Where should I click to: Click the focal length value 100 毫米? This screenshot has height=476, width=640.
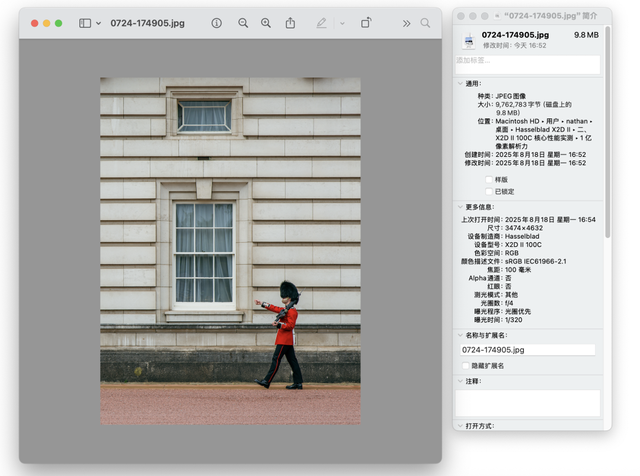coord(518,270)
